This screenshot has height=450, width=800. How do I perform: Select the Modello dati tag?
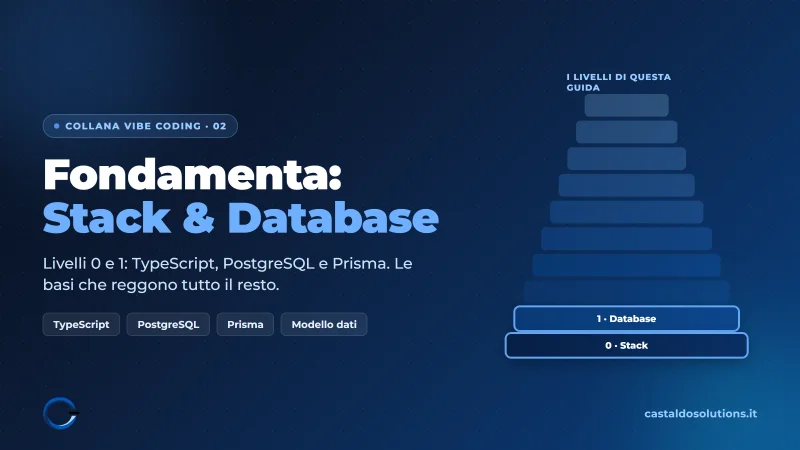(324, 324)
